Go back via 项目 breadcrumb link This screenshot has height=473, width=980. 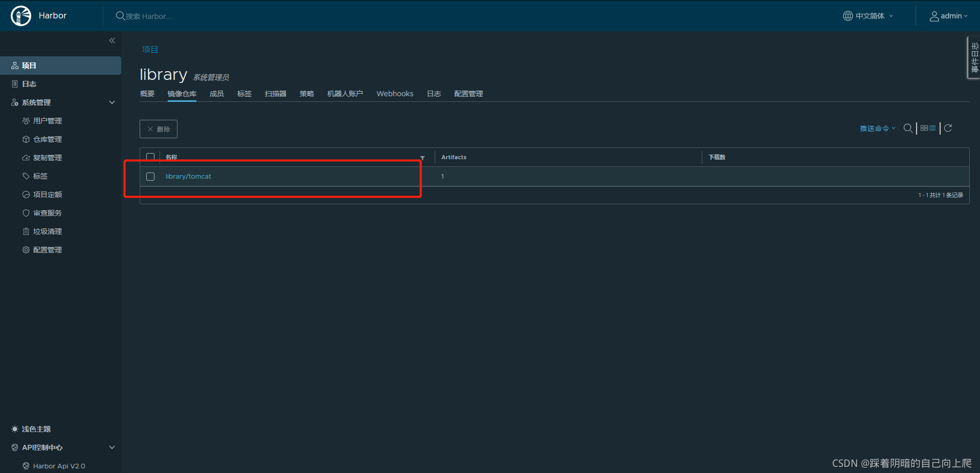[150, 49]
